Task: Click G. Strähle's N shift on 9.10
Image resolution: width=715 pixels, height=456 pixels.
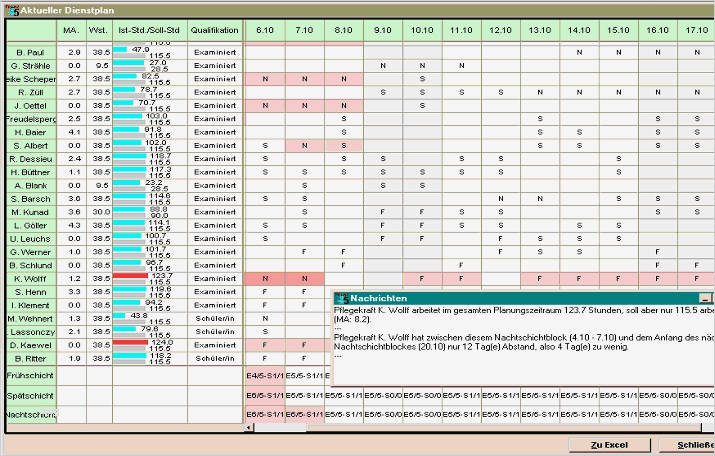Action: click(383, 66)
